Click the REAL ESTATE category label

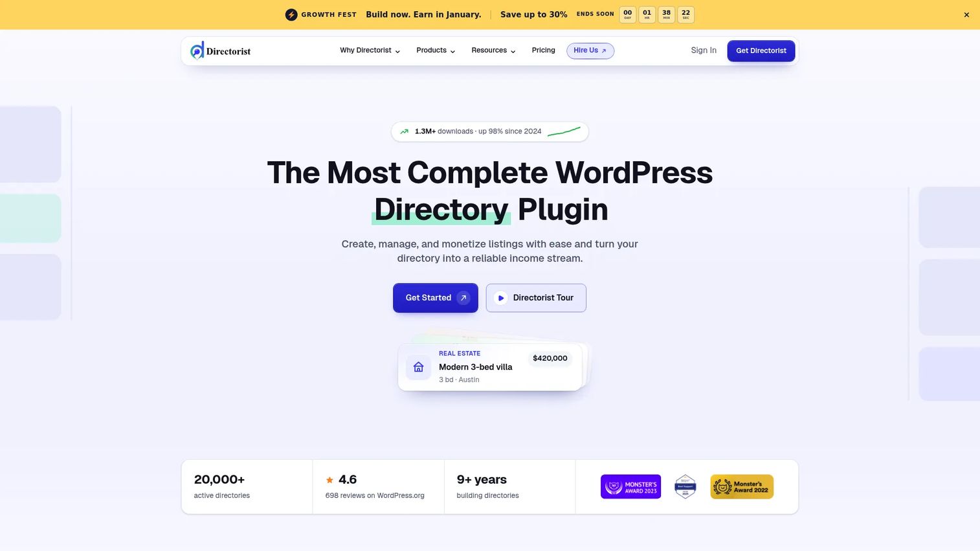click(460, 354)
